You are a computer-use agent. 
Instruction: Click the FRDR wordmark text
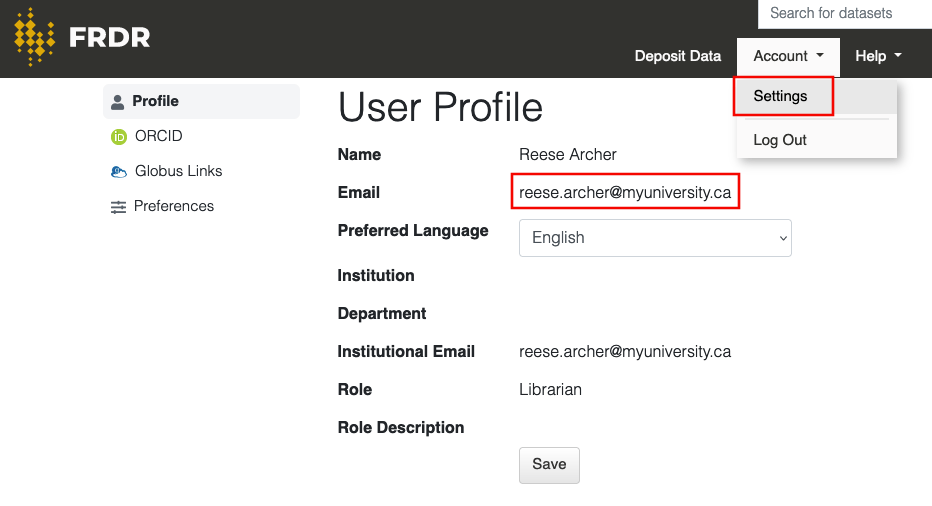point(110,37)
